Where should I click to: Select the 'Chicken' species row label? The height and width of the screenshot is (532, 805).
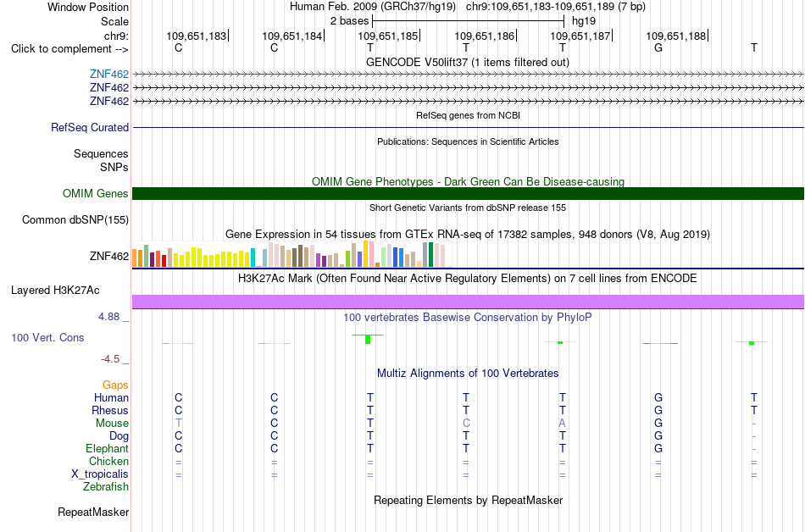[108, 461]
